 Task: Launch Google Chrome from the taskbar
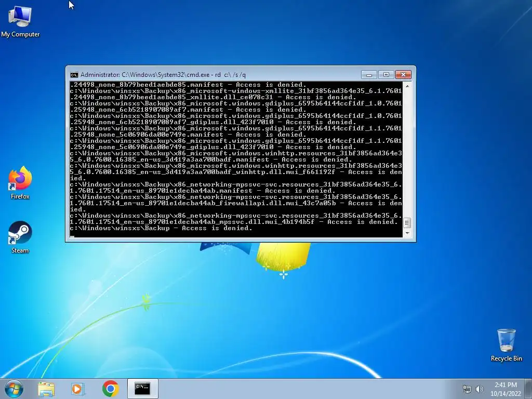(110, 389)
